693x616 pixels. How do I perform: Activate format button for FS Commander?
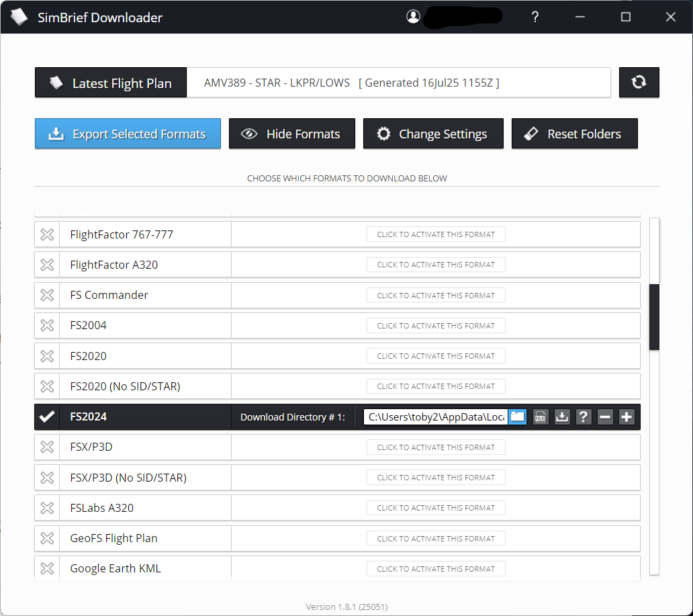[436, 296]
